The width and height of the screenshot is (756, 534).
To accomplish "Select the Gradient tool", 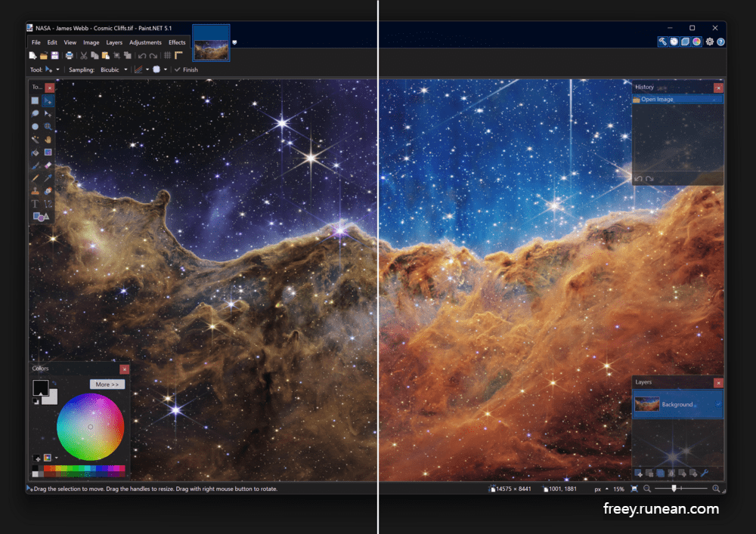I will point(48,153).
